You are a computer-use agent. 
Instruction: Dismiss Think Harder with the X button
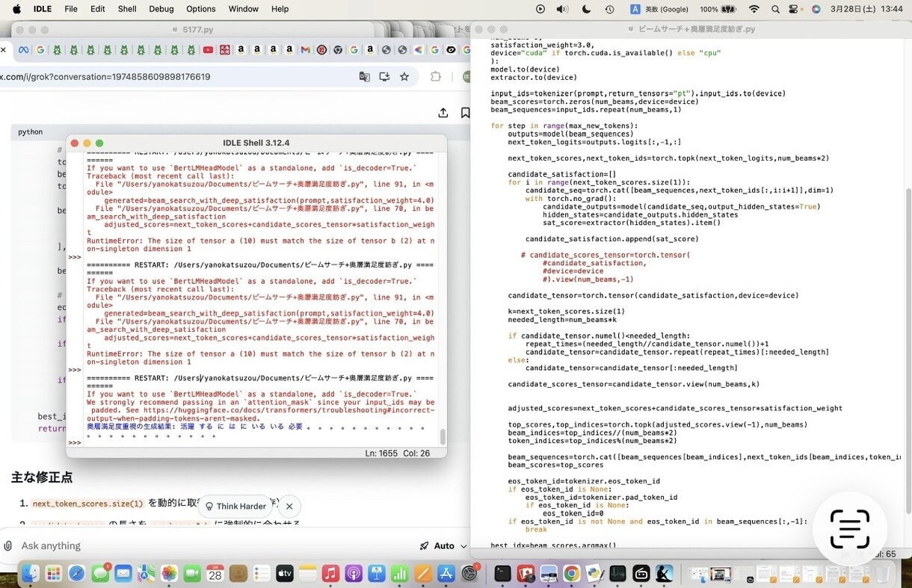289,507
